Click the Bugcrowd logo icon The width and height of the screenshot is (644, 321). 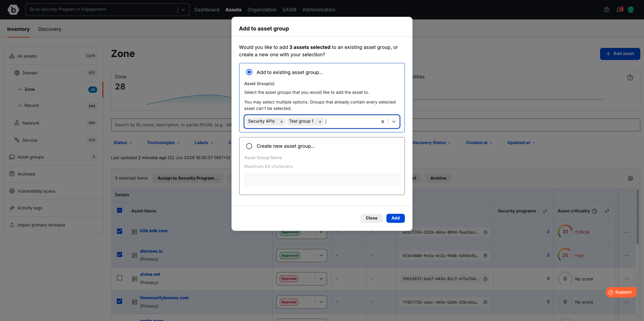click(x=13, y=10)
